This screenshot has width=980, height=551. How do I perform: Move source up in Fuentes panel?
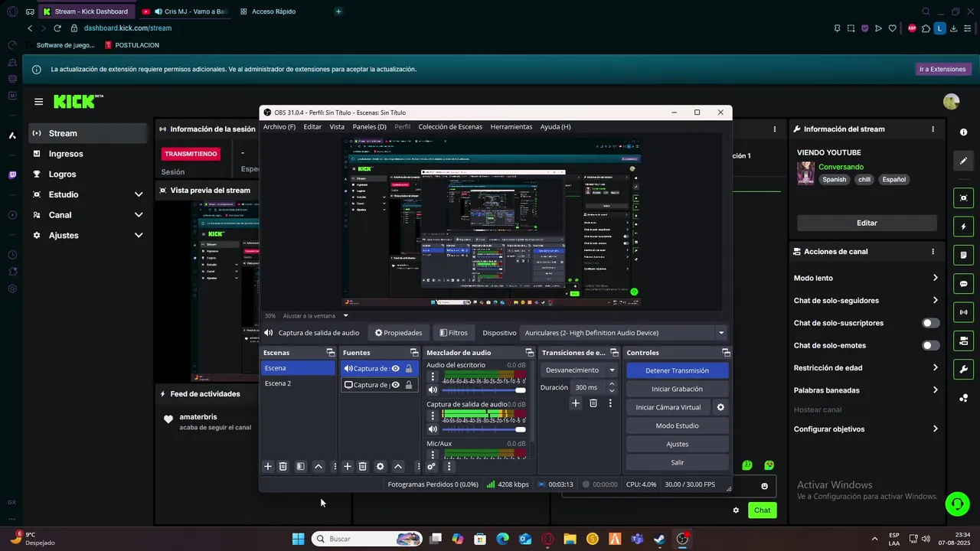(x=398, y=466)
